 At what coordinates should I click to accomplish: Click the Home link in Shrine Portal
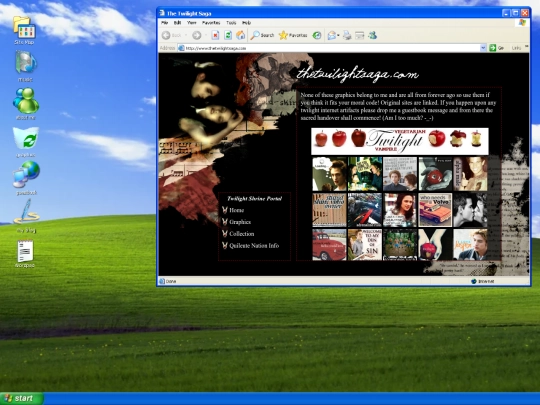coord(236,210)
